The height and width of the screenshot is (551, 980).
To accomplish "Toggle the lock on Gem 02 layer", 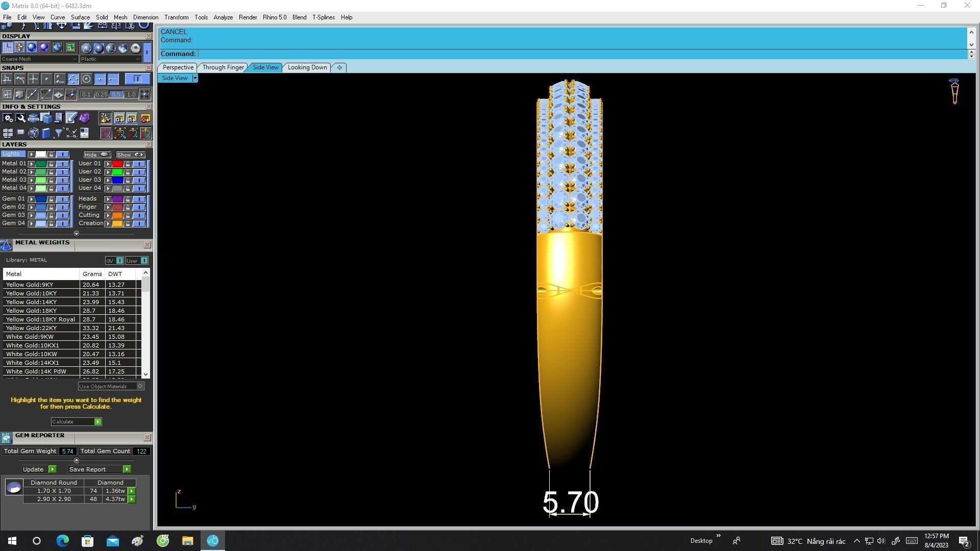I will (51, 207).
